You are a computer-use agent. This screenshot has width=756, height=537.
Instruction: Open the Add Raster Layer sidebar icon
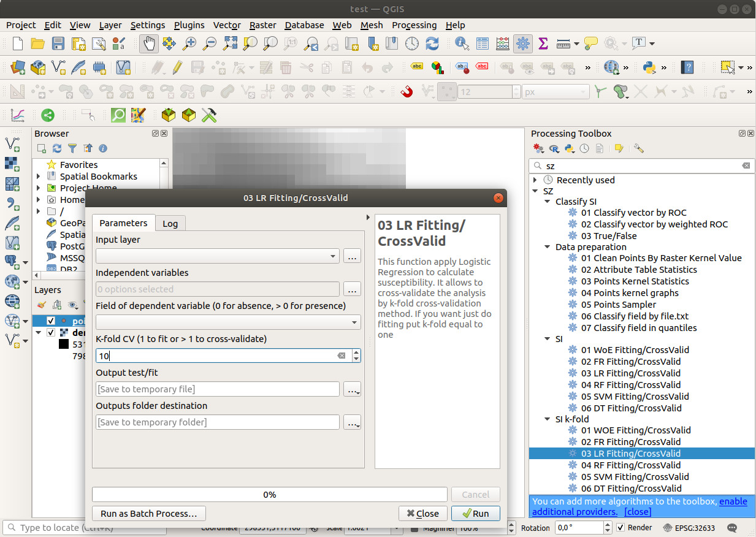click(x=12, y=164)
